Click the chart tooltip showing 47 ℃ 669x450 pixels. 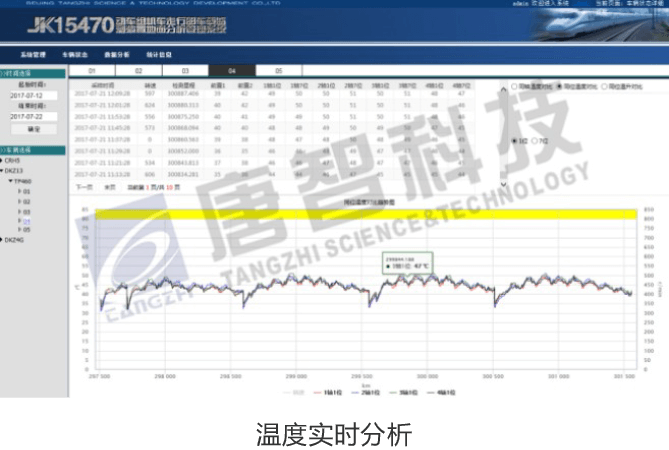pos(407,263)
